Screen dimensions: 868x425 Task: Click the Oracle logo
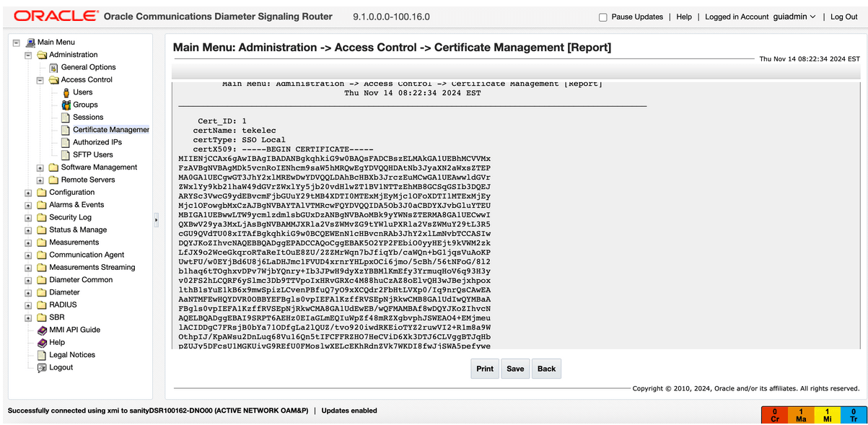pyautogui.click(x=56, y=16)
